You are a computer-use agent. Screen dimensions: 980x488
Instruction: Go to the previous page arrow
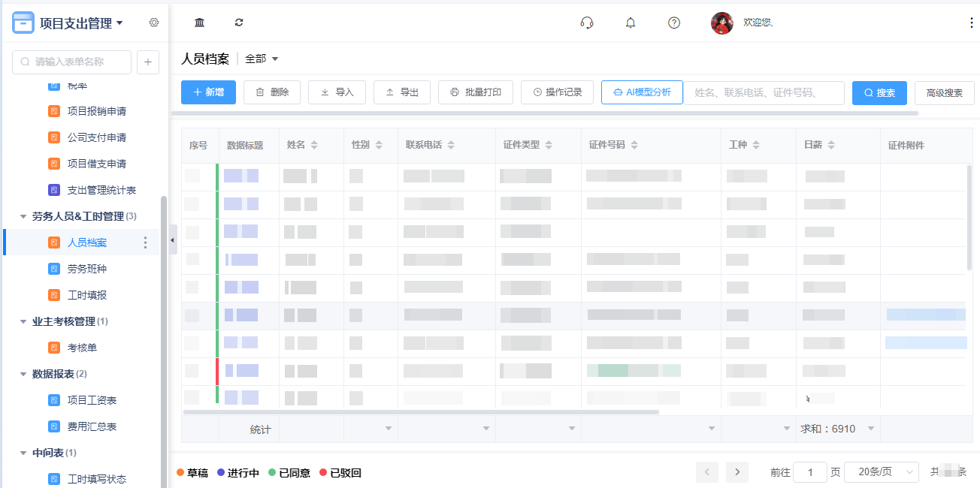click(707, 471)
